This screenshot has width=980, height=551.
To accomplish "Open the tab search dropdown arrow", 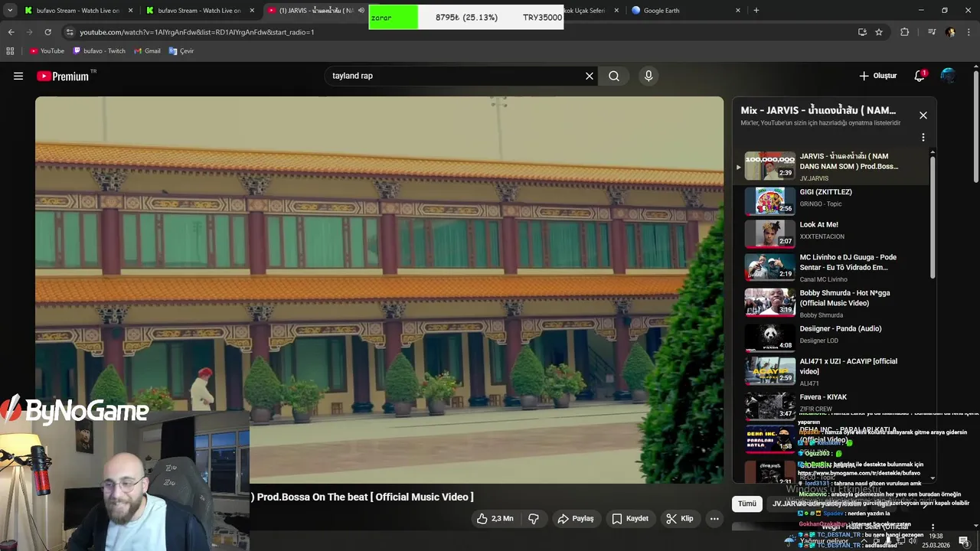I will [x=10, y=10].
